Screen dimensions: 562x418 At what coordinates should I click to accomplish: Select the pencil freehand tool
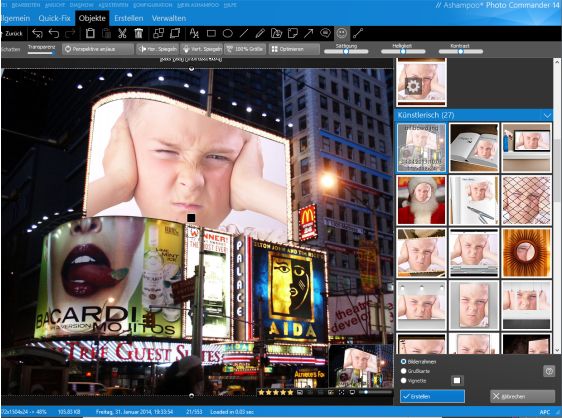pyautogui.click(x=260, y=33)
